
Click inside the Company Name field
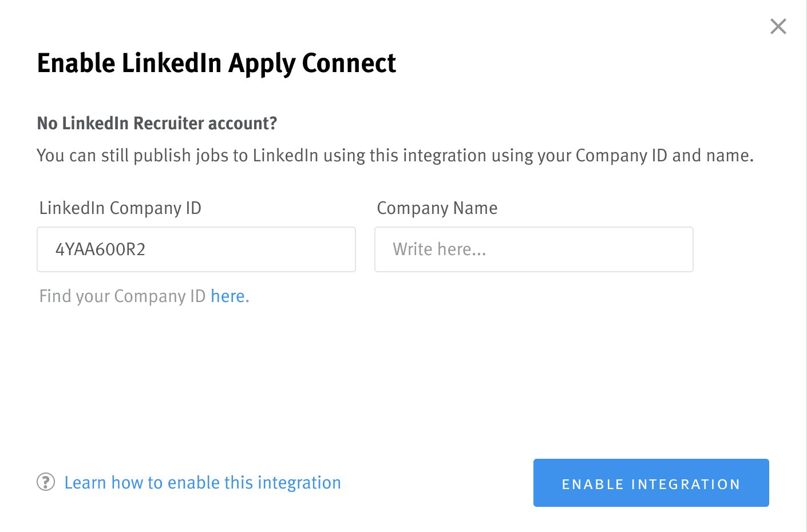coord(533,249)
